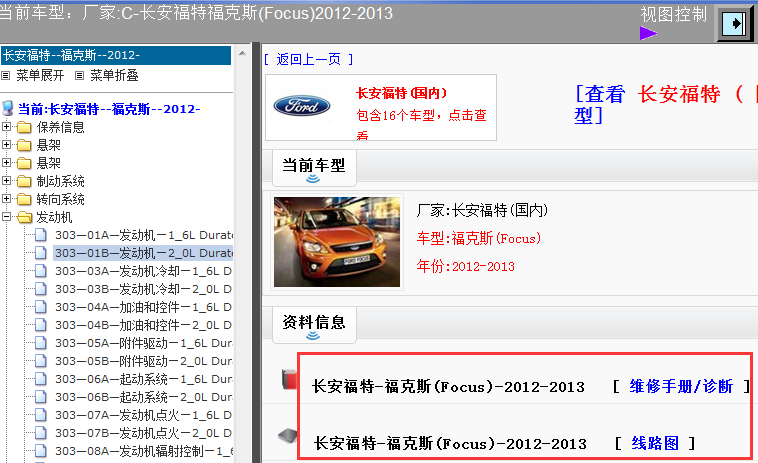758x463 pixels.
Task: Click 包含16个车型，点击查看 text
Action: (422, 125)
